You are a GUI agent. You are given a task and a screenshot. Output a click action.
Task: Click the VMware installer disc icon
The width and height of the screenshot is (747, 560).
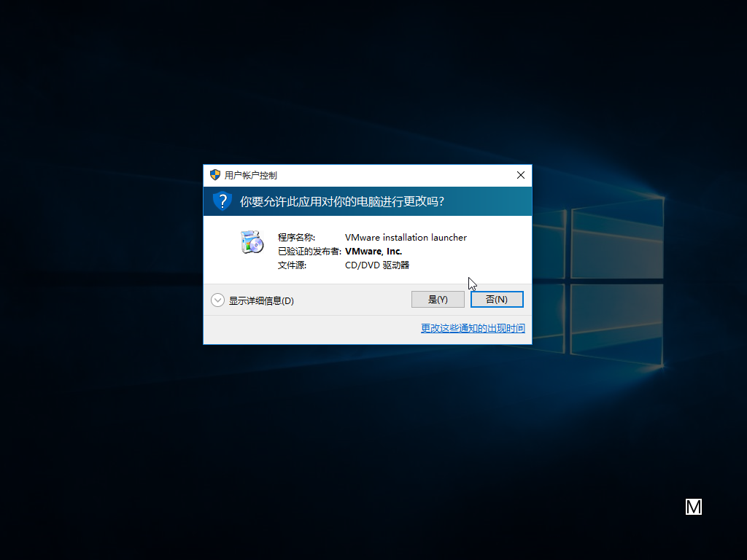(252, 242)
